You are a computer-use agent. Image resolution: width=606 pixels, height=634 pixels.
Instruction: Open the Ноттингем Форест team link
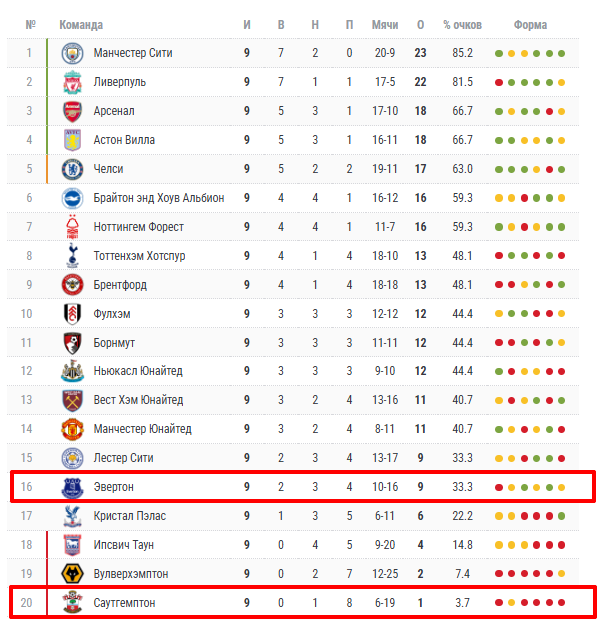pos(138,227)
